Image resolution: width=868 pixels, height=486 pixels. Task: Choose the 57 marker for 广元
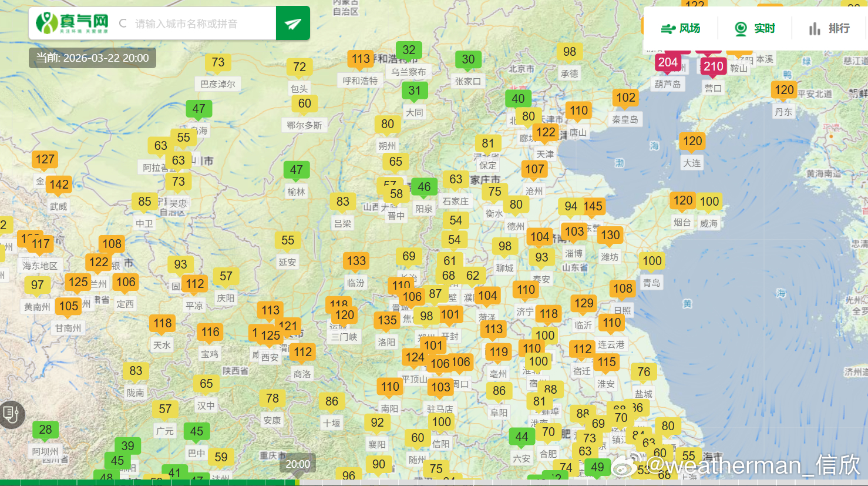point(166,409)
